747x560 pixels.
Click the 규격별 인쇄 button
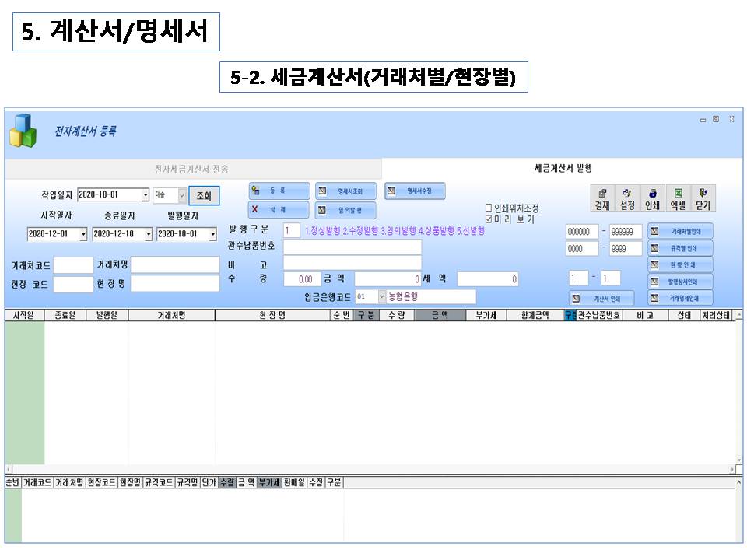pyautogui.click(x=680, y=248)
